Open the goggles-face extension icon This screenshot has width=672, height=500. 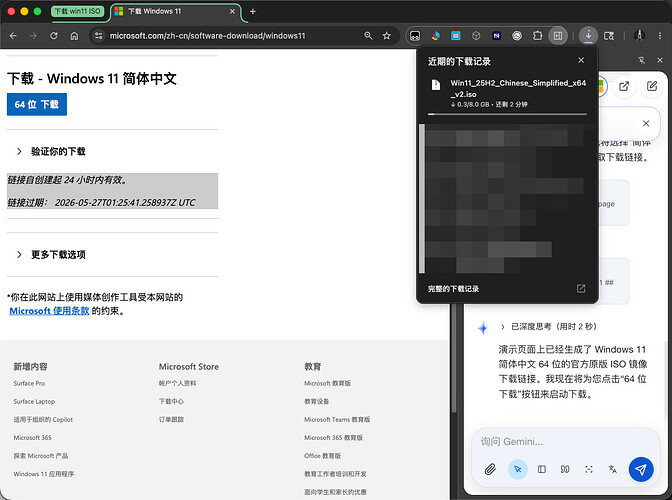point(415,36)
